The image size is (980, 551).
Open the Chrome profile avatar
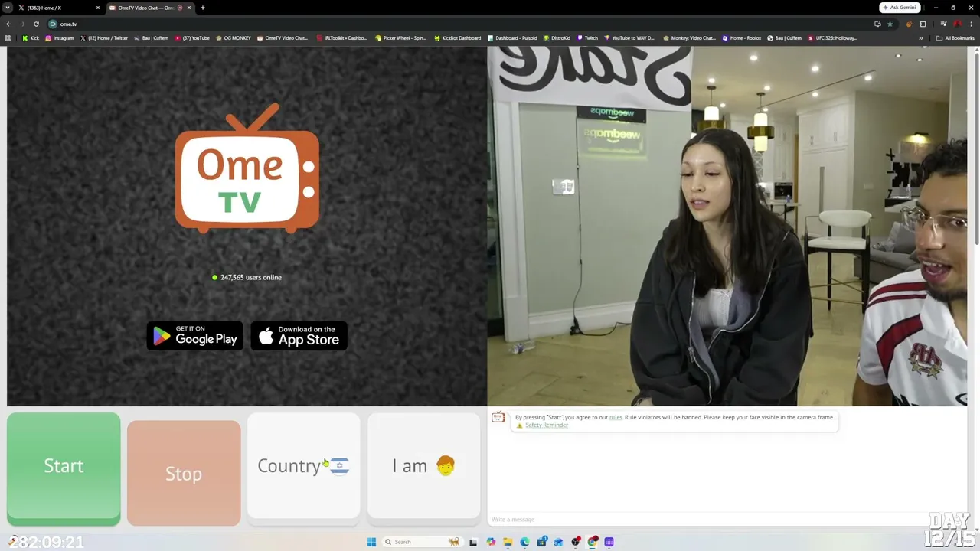[x=957, y=24]
